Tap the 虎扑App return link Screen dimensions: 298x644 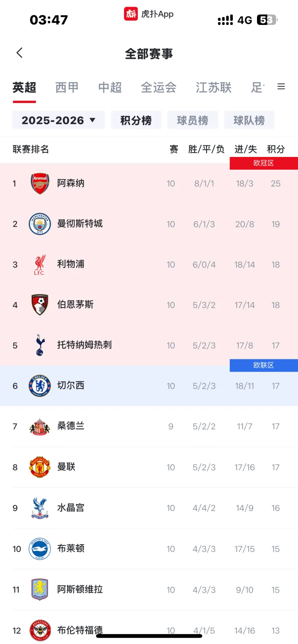[149, 14]
